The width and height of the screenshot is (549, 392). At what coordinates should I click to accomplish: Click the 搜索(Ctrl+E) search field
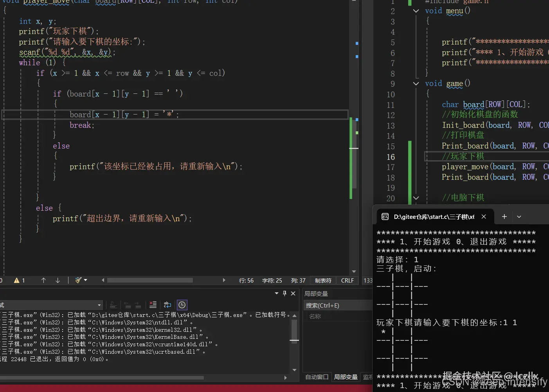tap(338, 305)
